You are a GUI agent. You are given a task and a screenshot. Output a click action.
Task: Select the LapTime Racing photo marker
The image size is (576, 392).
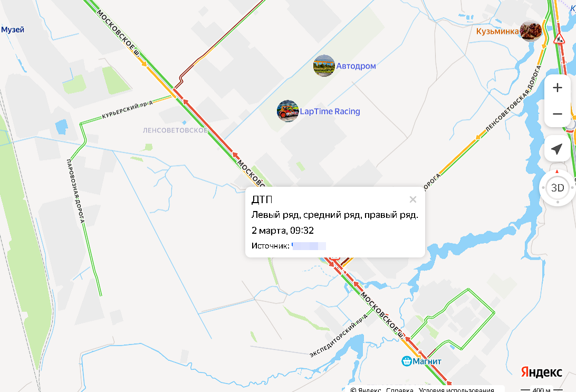pyautogui.click(x=287, y=111)
